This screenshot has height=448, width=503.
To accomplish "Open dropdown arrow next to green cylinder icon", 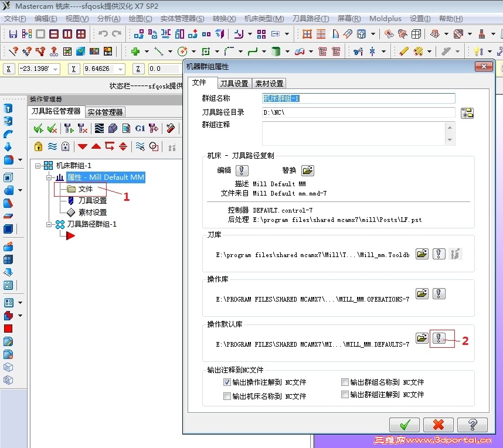I will tap(287, 52).
